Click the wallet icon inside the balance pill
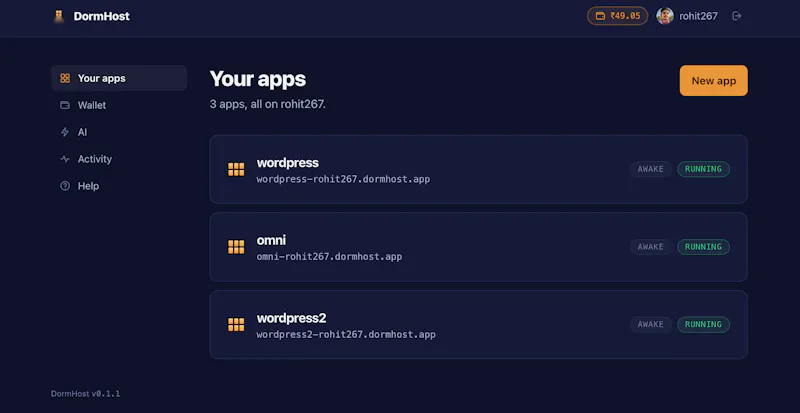The height and width of the screenshot is (413, 800). [x=601, y=16]
